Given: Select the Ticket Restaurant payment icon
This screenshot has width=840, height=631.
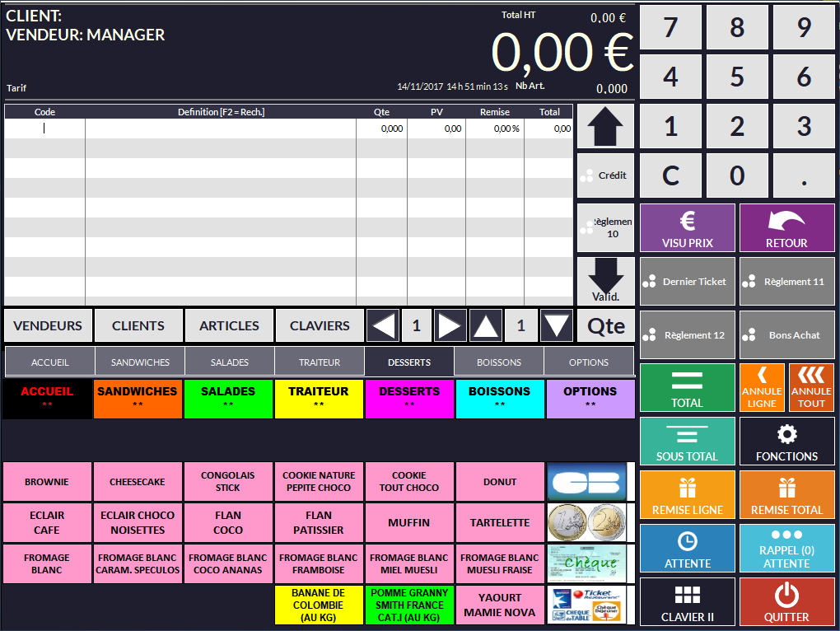Looking at the screenshot, I should point(586,605).
